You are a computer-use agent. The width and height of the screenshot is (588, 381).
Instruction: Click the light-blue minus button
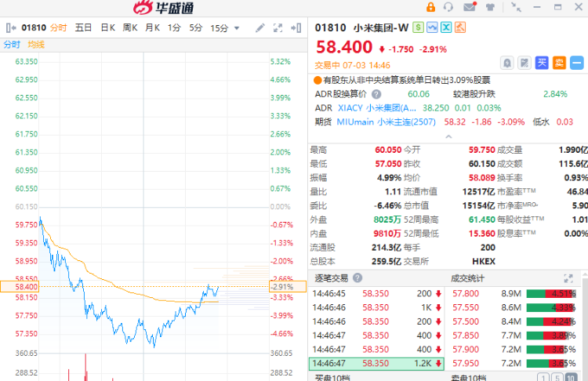click(x=577, y=63)
